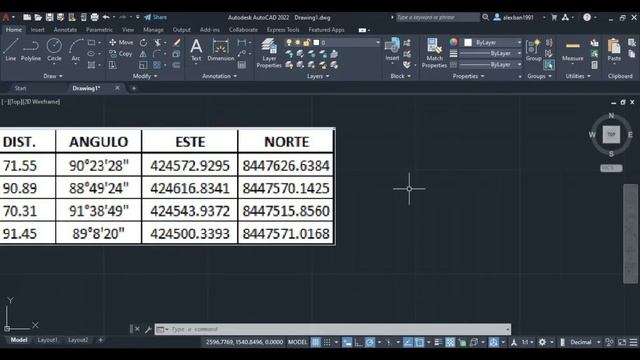
Task: Click the Mirror icon in Modify panel
Action: click(143, 53)
